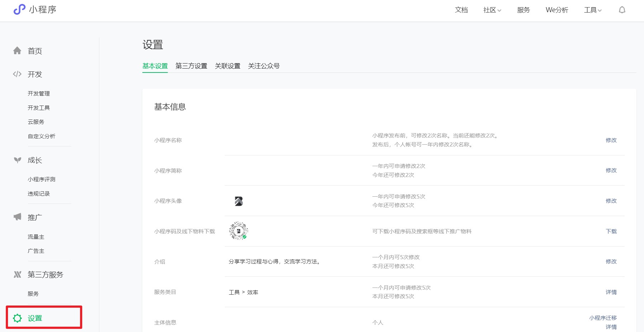Select the 基本设置 tab
644x332 pixels.
(155, 66)
